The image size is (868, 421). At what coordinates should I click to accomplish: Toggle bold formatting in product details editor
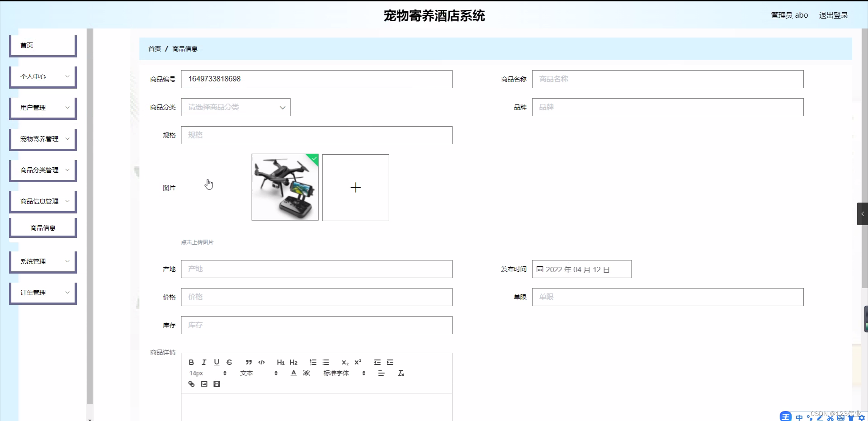pos(191,362)
